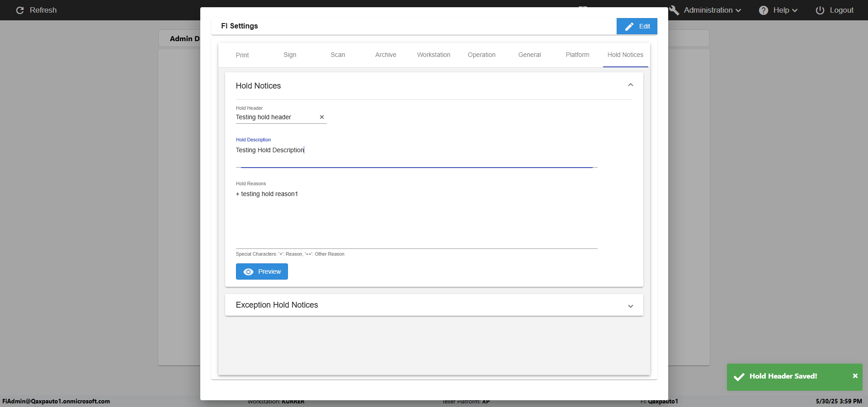Dismiss the Hold Header Saved notification
868x407 pixels.
pos(855,376)
